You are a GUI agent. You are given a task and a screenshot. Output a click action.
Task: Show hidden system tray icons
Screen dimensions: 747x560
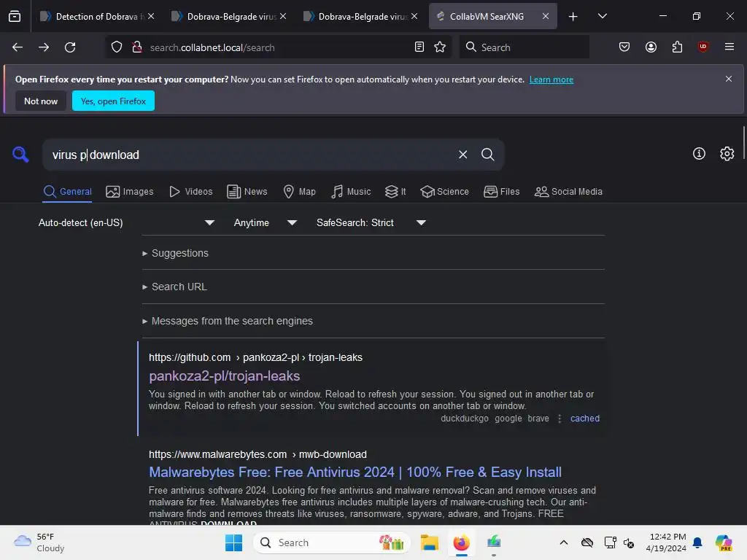[564, 542]
